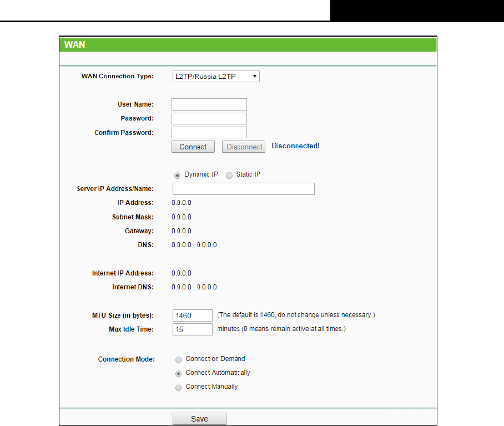The height and width of the screenshot is (426, 504).
Task: Click the 'WAN Connection Type:' label
Action: tap(117, 76)
